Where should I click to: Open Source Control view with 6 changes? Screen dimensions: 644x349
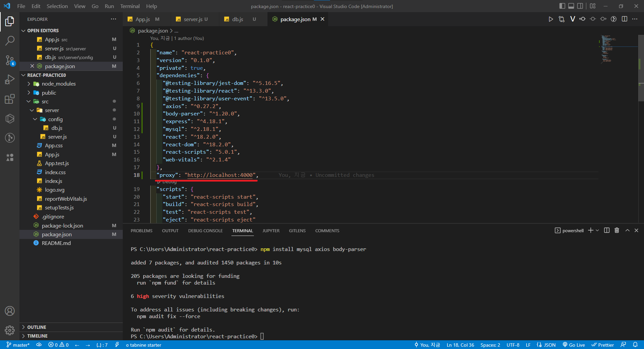tap(10, 60)
